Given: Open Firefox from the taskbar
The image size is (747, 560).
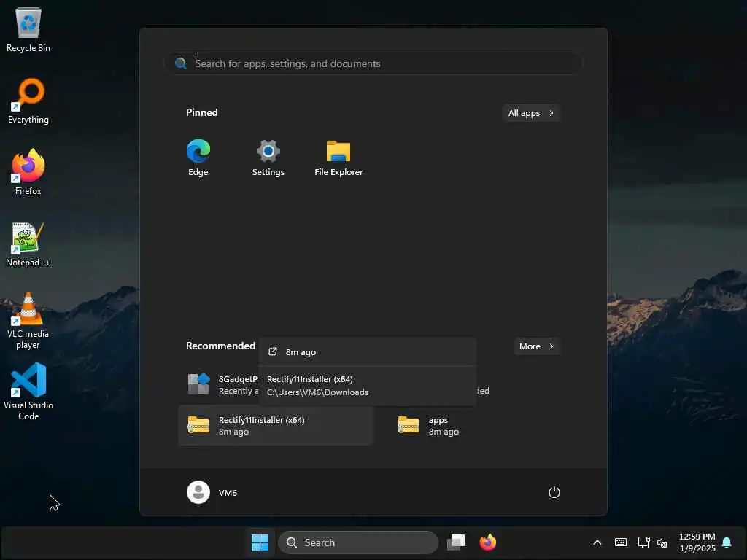Looking at the screenshot, I should click(x=488, y=542).
